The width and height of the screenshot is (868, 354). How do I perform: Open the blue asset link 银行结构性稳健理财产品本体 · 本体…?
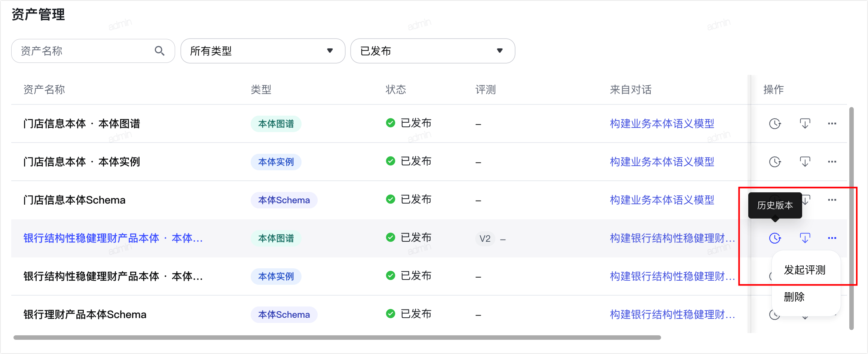[113, 238]
